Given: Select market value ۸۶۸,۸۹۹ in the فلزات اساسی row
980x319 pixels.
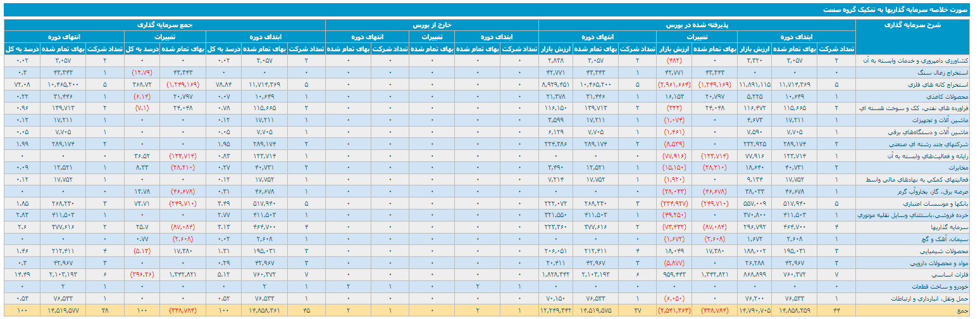Looking at the screenshot, I should pos(755,275).
